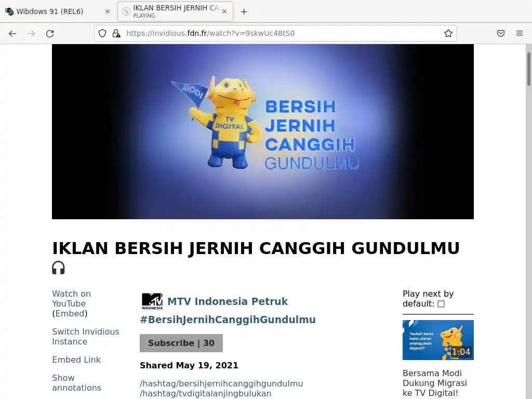The width and height of the screenshot is (532, 399).
Task: Switch to the Wibdows 91 (REL6) tab
Action: click(x=57, y=11)
